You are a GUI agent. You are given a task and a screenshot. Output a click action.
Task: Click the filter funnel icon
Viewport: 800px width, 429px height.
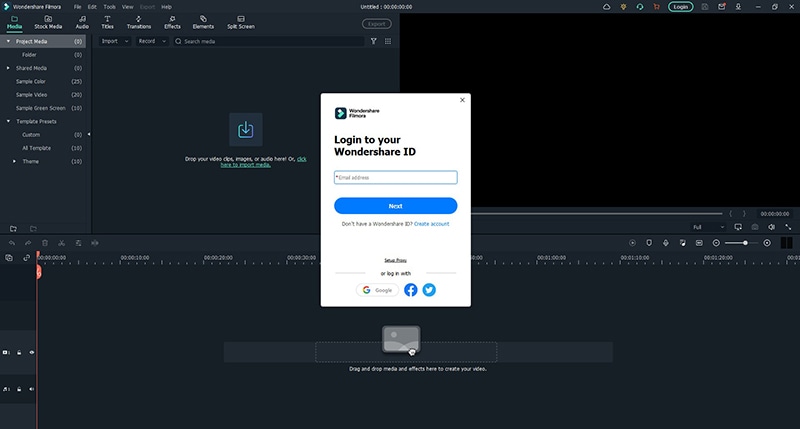[373, 41]
